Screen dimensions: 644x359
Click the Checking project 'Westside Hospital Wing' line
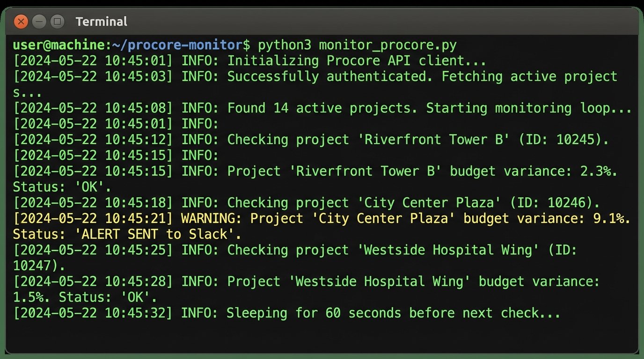tap(402, 250)
